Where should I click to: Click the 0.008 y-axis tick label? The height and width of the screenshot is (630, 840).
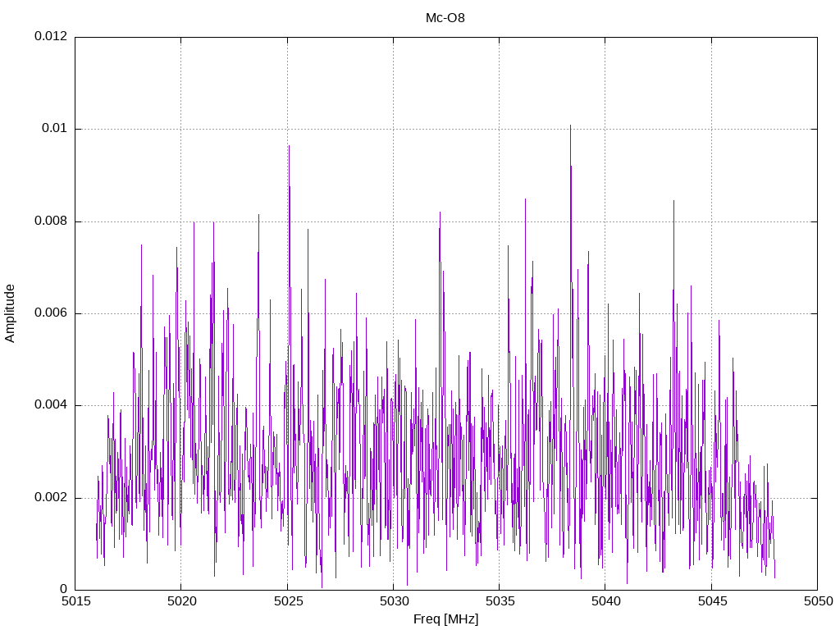(51, 221)
